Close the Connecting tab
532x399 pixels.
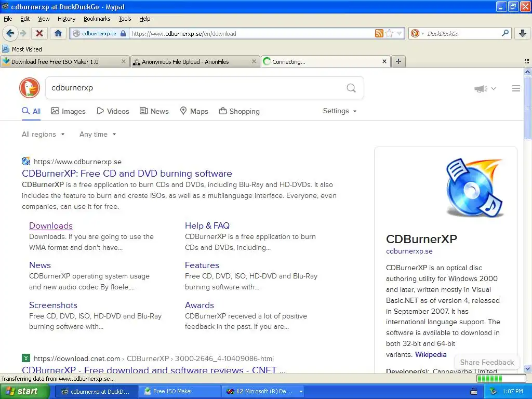coord(384,61)
